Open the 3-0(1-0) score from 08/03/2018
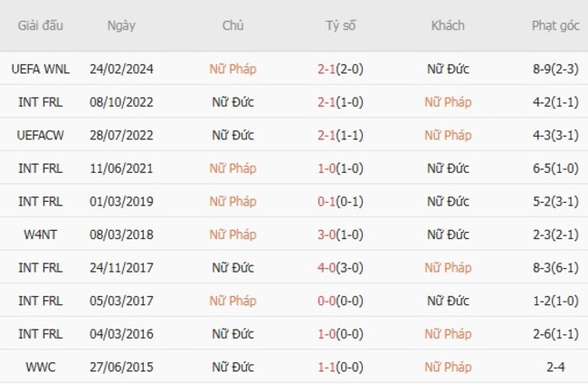 tap(341, 235)
